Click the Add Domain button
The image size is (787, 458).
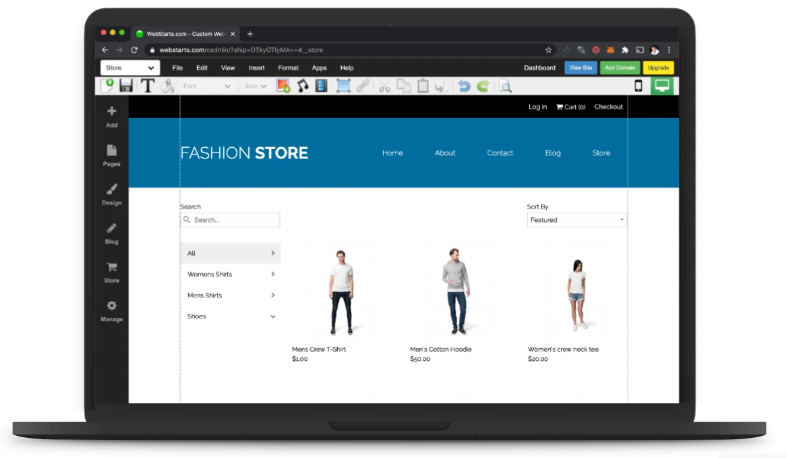(620, 68)
